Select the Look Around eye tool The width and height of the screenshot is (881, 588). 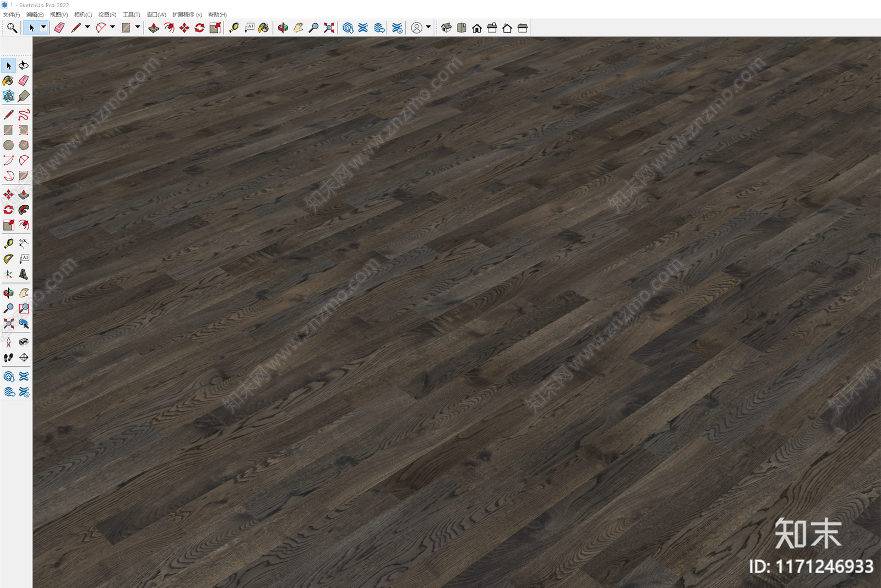(x=24, y=342)
